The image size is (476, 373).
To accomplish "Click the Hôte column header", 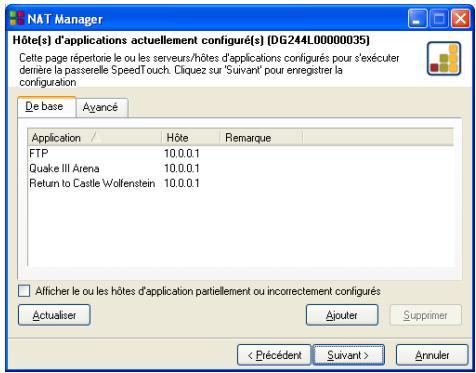I will click(x=191, y=138).
